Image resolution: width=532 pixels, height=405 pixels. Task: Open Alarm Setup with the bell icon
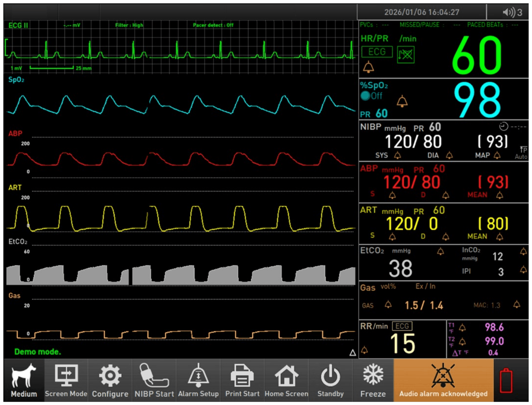point(198,380)
